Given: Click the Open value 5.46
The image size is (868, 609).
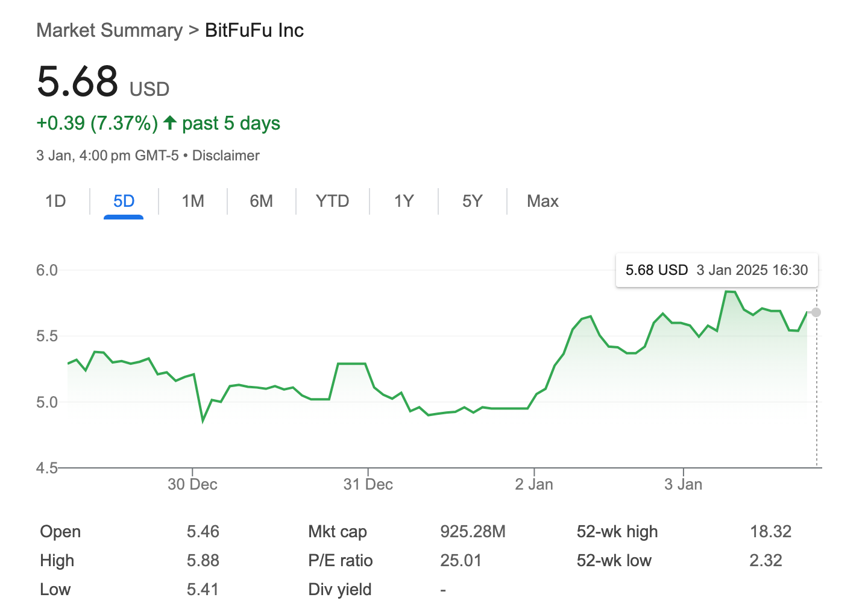Looking at the screenshot, I should [x=203, y=531].
